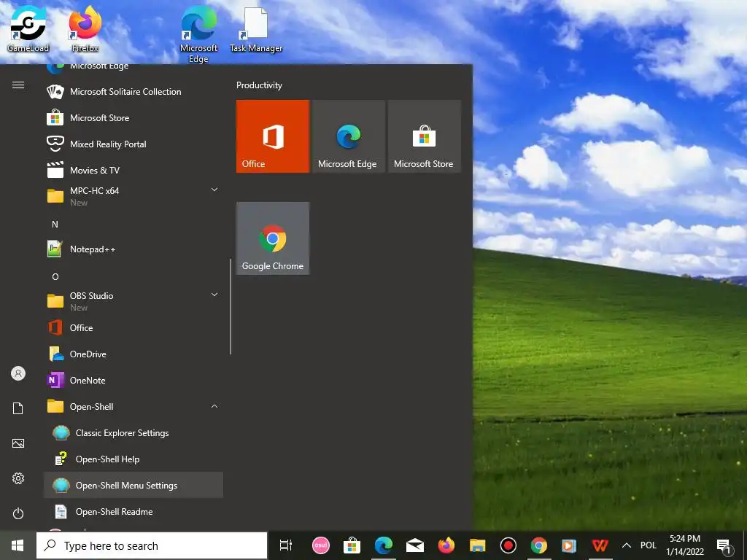This screenshot has width=747, height=560.
Task: Open Pictures from the Start sidebar
Action: pos(18,443)
